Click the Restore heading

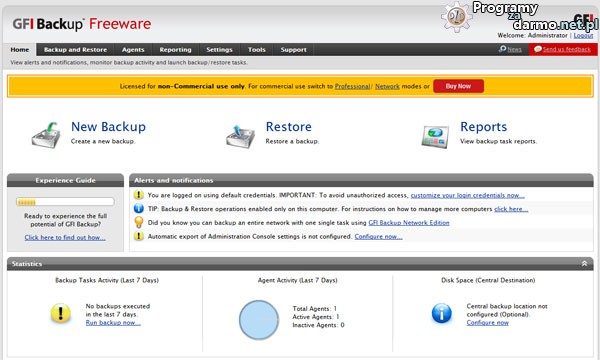pos(289,127)
